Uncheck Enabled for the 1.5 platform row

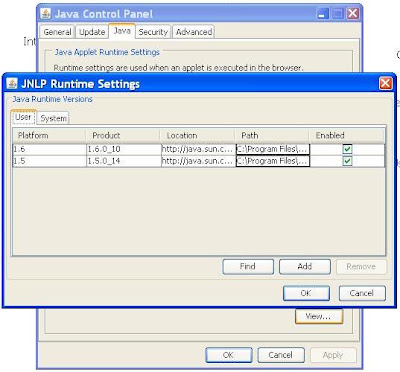click(347, 161)
